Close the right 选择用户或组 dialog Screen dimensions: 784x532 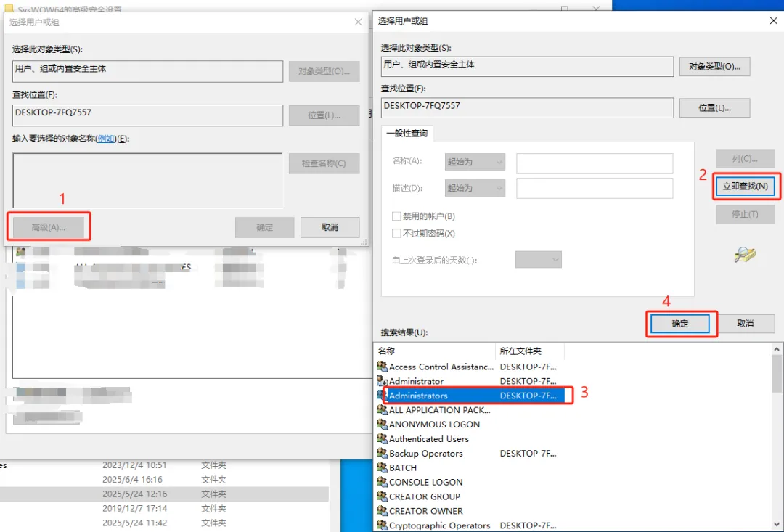tap(773, 21)
